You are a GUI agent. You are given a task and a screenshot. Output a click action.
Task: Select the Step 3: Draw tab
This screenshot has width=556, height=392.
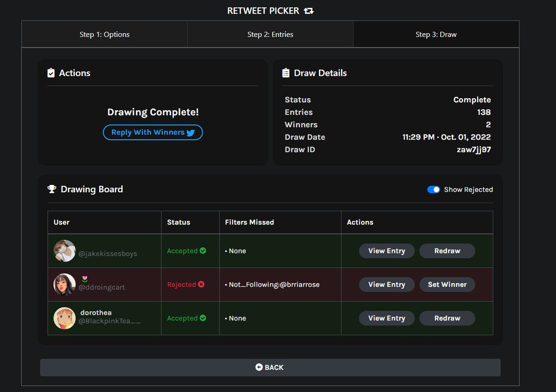point(436,34)
